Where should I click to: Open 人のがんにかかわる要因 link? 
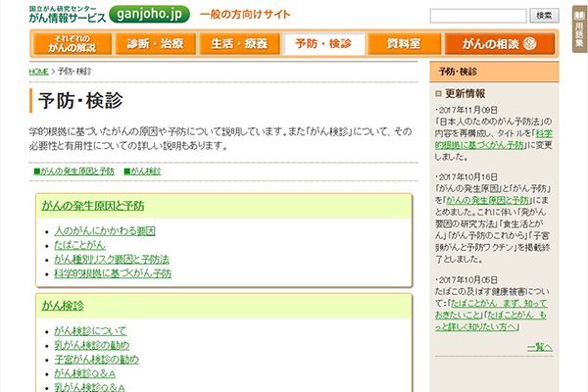[x=105, y=231]
